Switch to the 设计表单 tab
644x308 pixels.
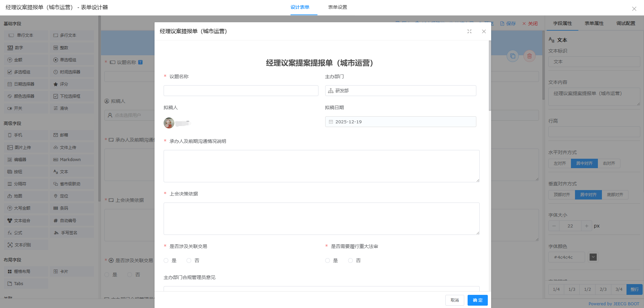pos(300,7)
